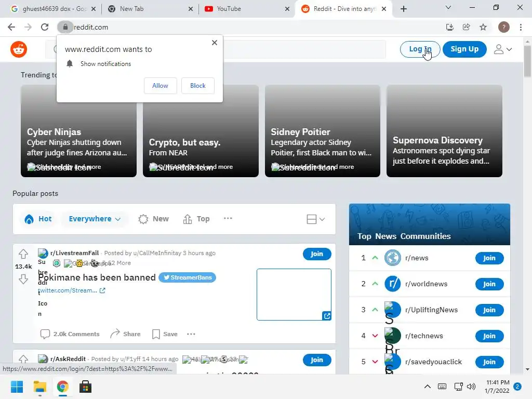Image resolution: width=532 pixels, height=399 pixels.
Task: Click the Chrome taskbar icon
Action: coord(62,387)
